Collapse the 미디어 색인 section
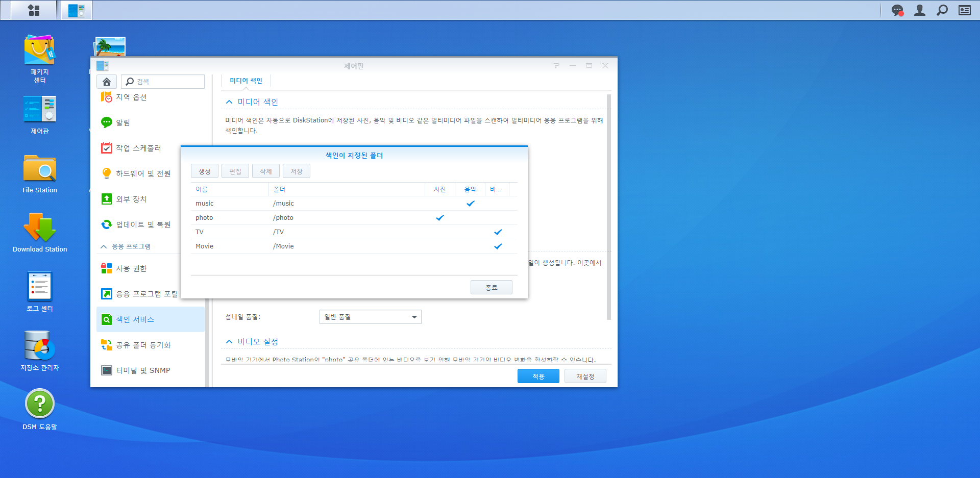 point(229,102)
